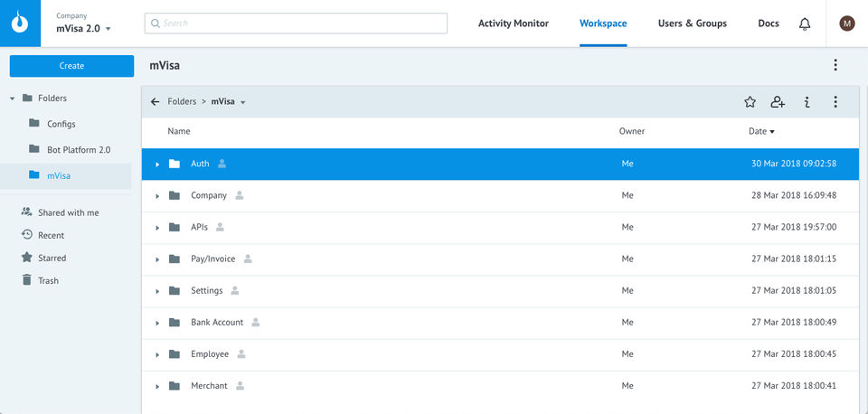Go to Users & Groups tab
Viewport: 868px width, 414px height.
pos(692,24)
